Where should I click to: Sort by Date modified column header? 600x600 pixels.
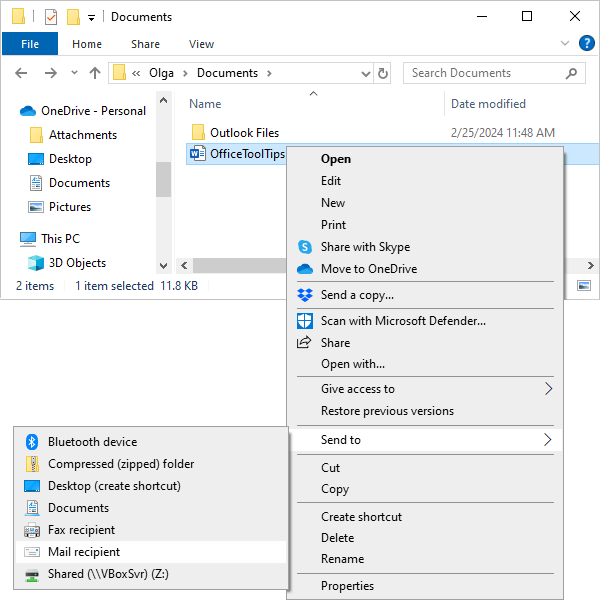click(488, 104)
